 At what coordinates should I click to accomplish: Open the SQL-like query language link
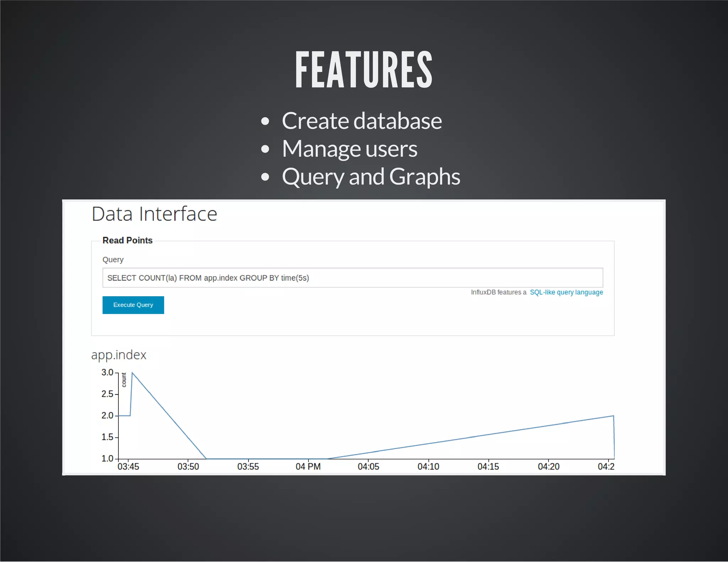tap(566, 292)
